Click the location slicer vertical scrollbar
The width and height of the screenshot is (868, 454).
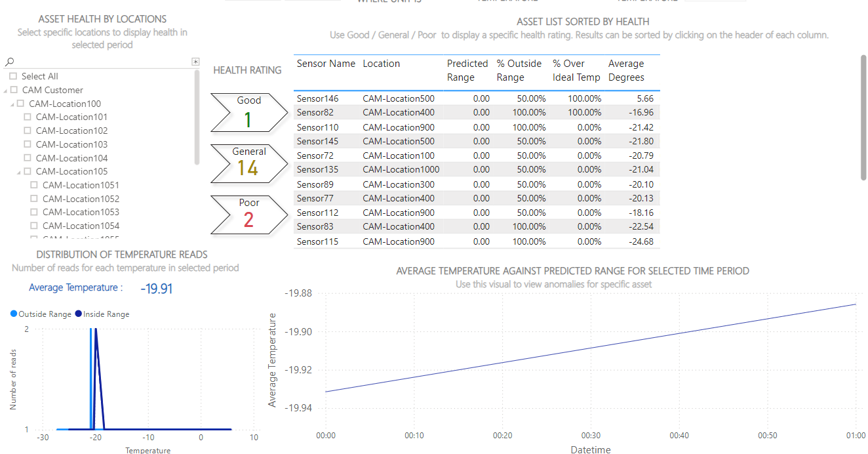pyautogui.click(x=197, y=118)
